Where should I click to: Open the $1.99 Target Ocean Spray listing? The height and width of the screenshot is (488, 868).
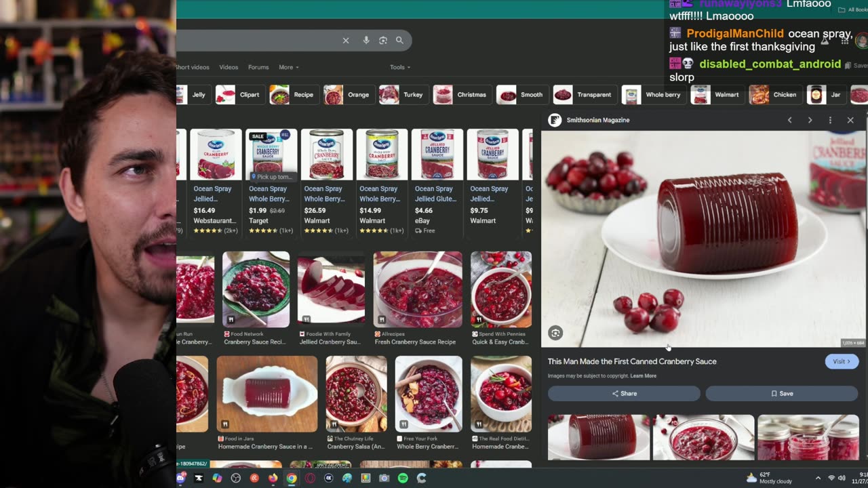[271, 182]
